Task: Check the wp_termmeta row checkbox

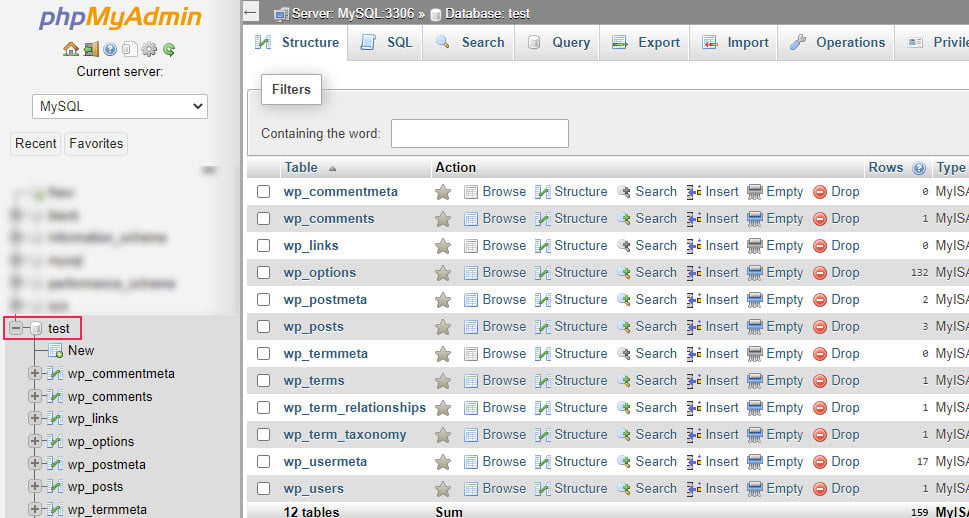Action: click(x=264, y=354)
